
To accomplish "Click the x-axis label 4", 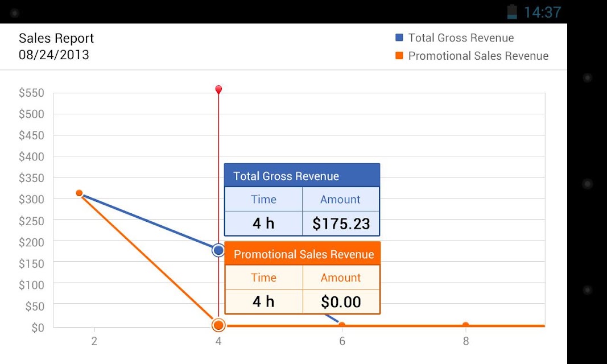I will tap(218, 341).
